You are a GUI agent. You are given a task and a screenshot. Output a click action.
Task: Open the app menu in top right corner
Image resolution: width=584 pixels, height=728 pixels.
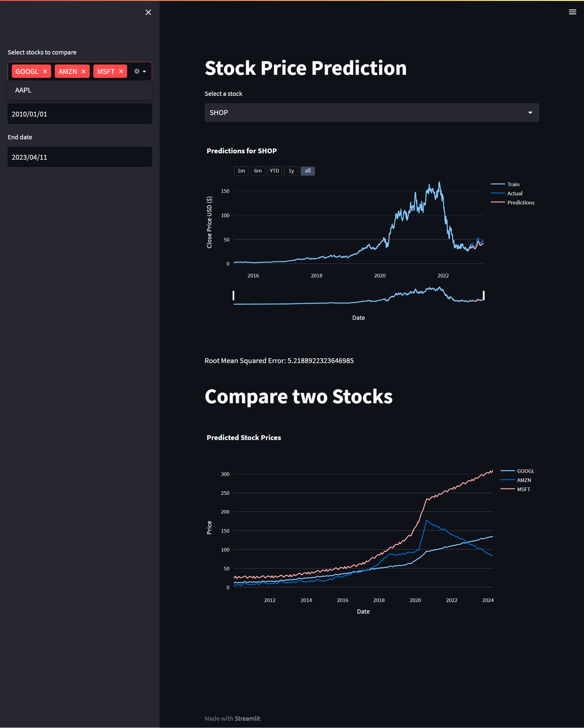point(572,12)
